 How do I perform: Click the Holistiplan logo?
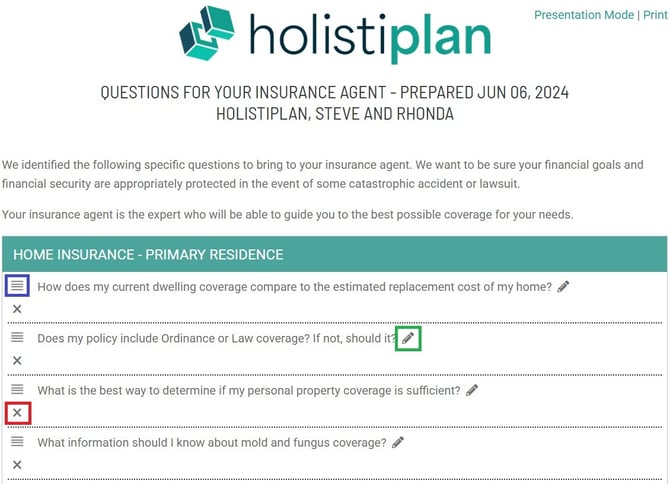point(335,35)
